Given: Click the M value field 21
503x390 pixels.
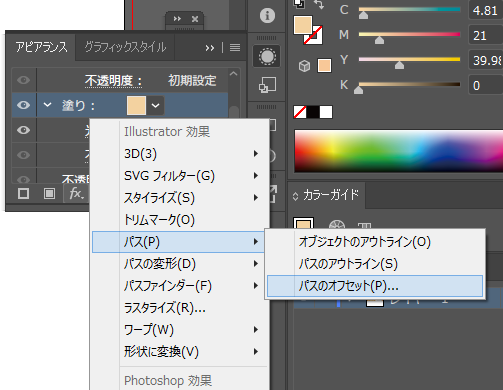Looking at the screenshot, I should [x=486, y=35].
